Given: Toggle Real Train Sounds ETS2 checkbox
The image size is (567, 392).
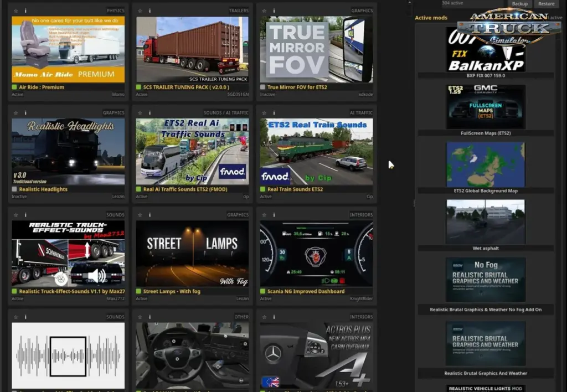Looking at the screenshot, I should [x=263, y=189].
